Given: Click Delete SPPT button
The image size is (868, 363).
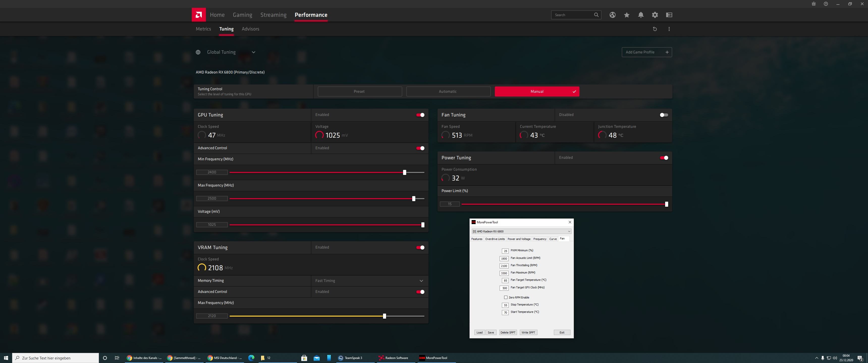Looking at the screenshot, I should [508, 332].
